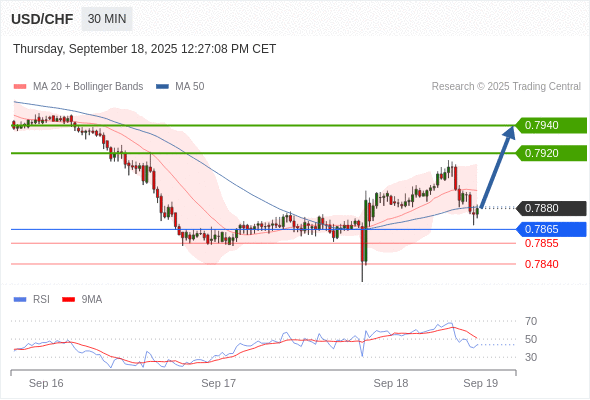Click the USD/CHF pair title
Viewport: 590px width, 400px height.
click(x=42, y=19)
